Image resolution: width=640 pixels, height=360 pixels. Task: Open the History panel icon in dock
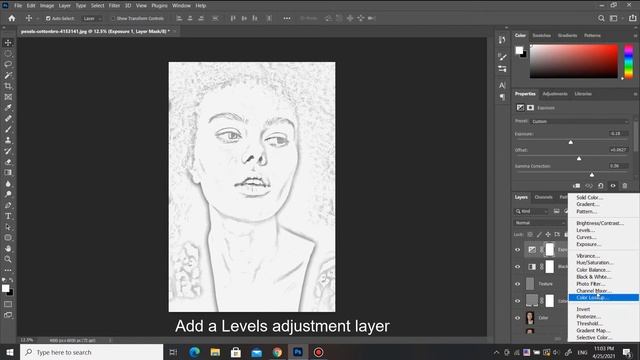point(502,40)
